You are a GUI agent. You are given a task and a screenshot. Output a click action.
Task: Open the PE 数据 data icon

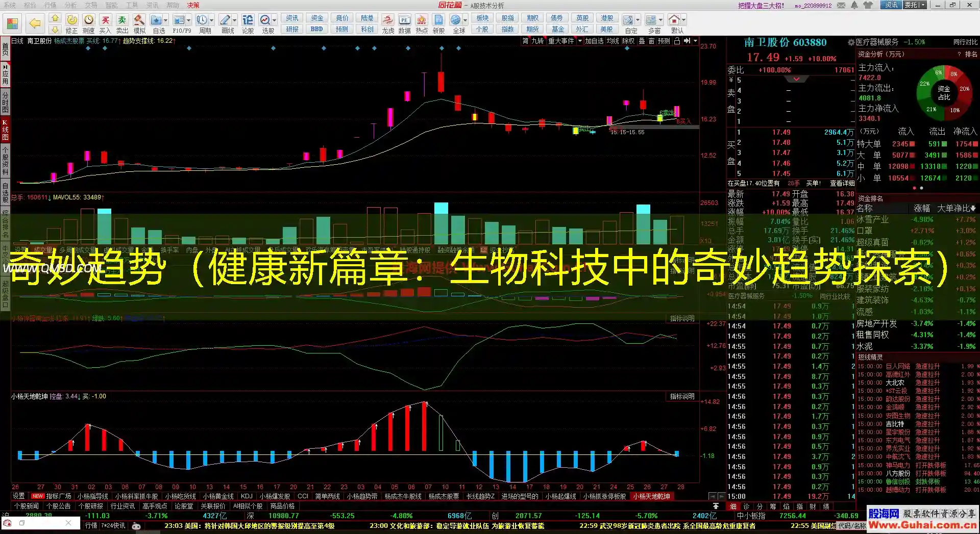click(x=404, y=23)
